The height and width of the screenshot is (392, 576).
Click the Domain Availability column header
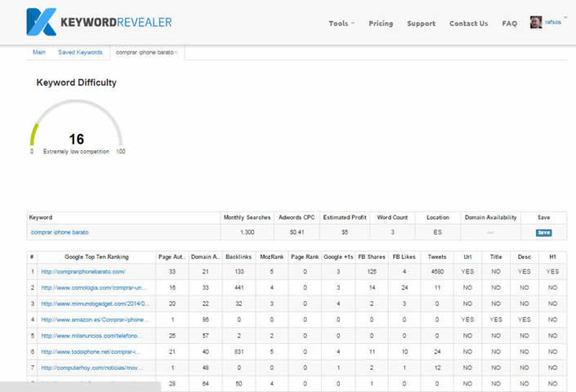(490, 217)
